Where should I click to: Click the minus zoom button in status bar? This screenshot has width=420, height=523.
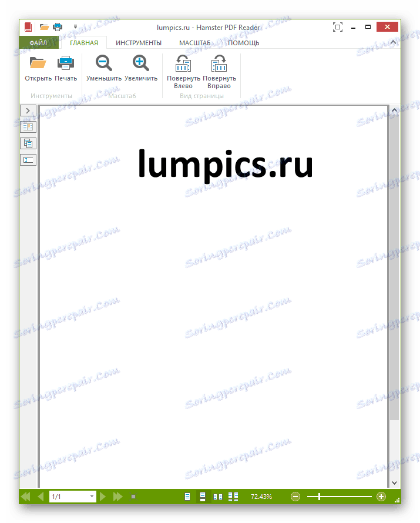coord(295,497)
